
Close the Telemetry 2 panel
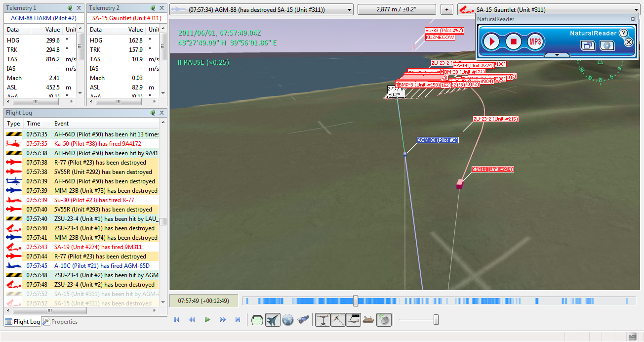point(162,8)
